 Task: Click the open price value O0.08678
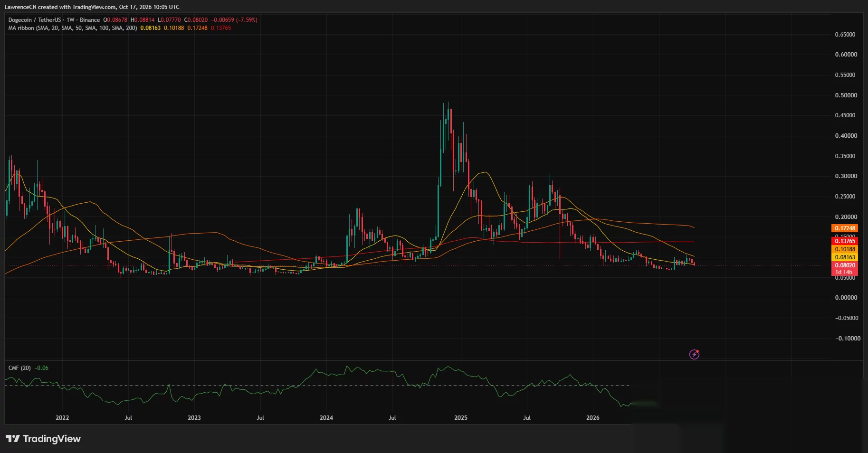115,20
